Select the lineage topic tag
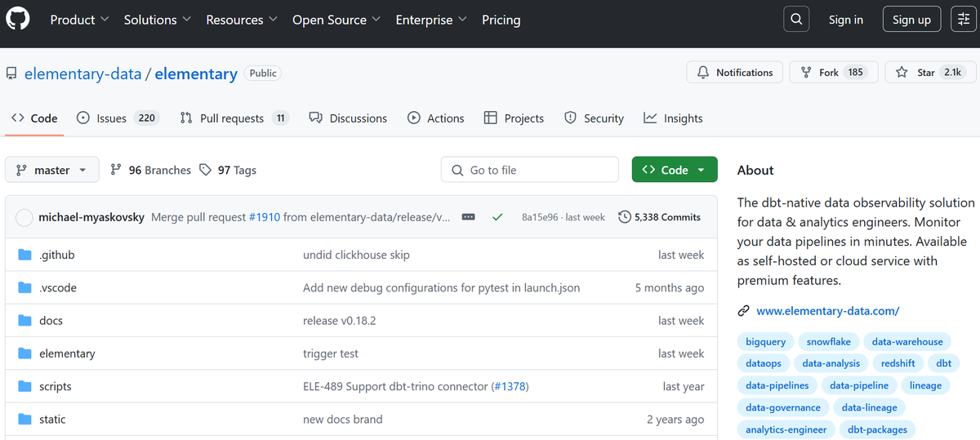Viewport: 980px width, 440px height. click(925, 385)
